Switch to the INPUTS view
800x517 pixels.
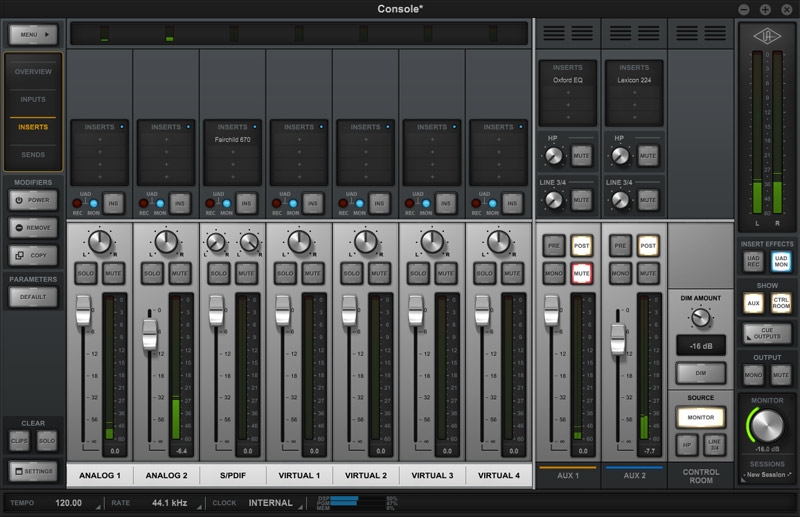tap(33, 100)
